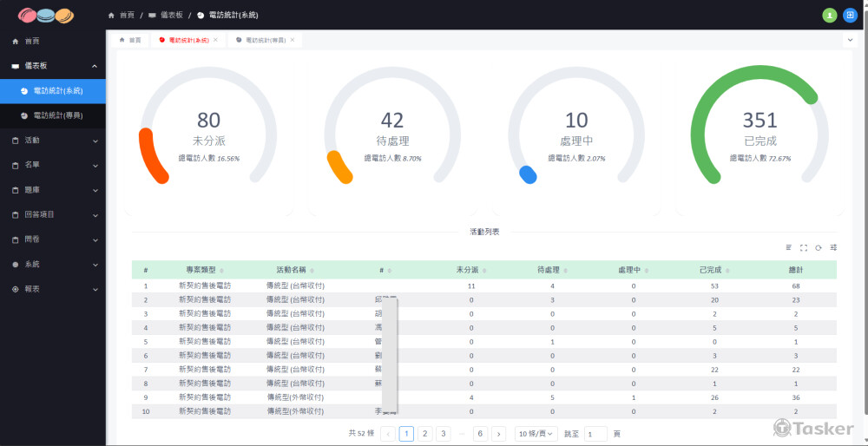Switch to the 首頁 tab
This screenshot has width=868, height=446.
130,40
